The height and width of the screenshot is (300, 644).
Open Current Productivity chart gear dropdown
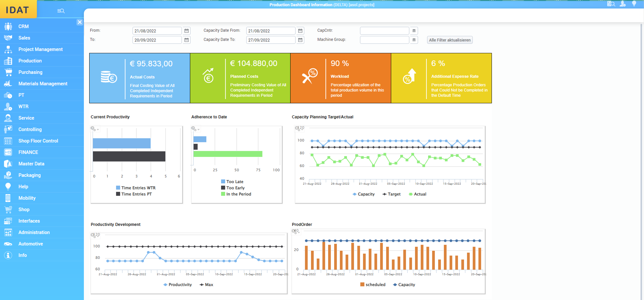click(x=95, y=129)
